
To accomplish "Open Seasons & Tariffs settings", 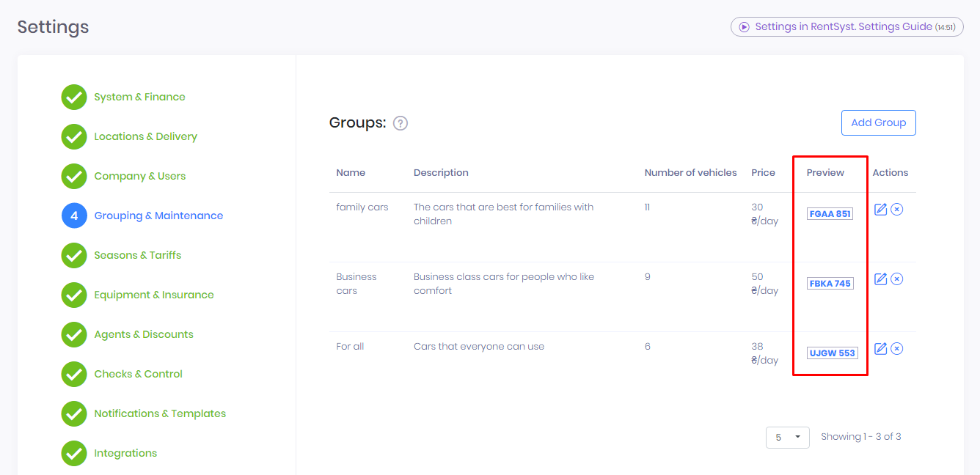I will tap(137, 255).
